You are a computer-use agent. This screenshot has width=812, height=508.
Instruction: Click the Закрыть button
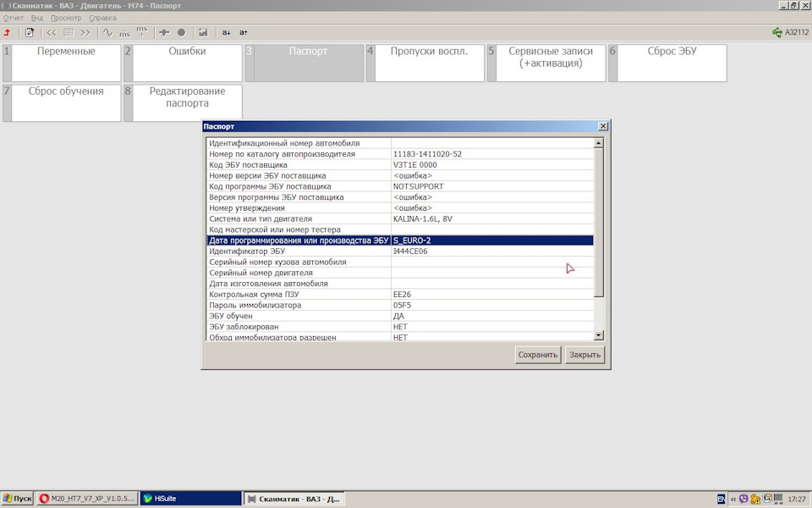tap(584, 355)
